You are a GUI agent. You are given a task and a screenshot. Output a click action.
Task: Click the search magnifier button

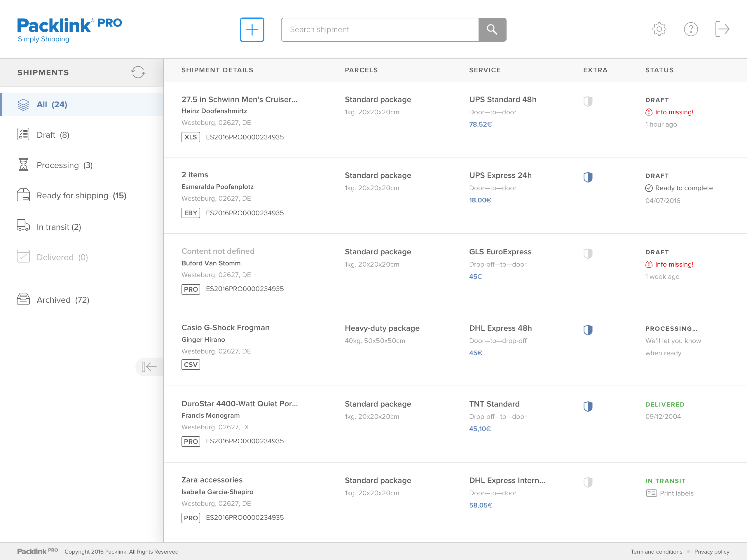tap(492, 30)
